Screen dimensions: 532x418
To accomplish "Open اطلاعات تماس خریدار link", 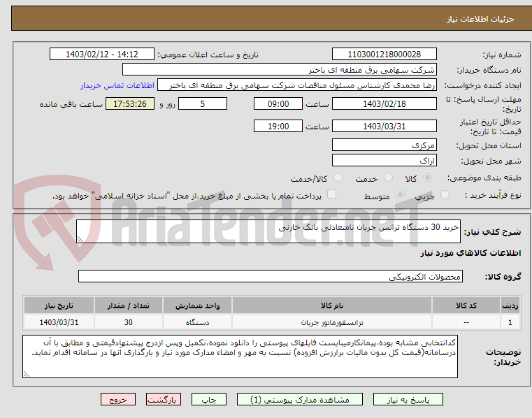I will (117, 85).
